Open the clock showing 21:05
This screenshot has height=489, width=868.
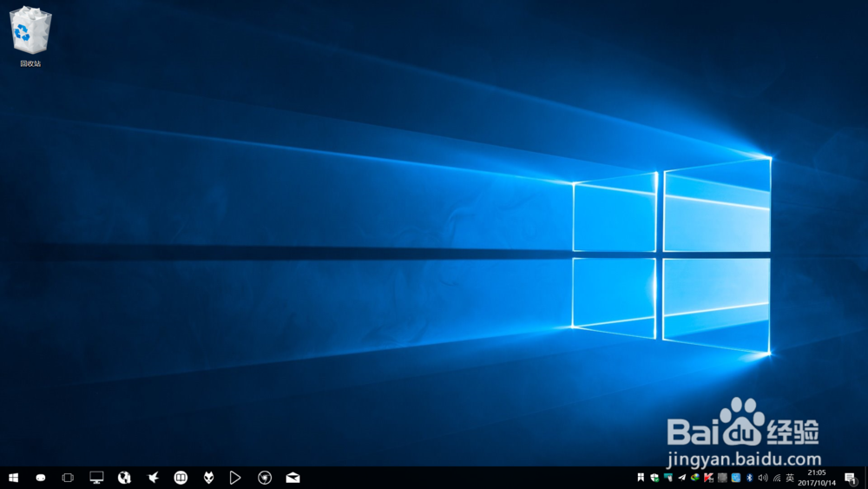point(817,478)
